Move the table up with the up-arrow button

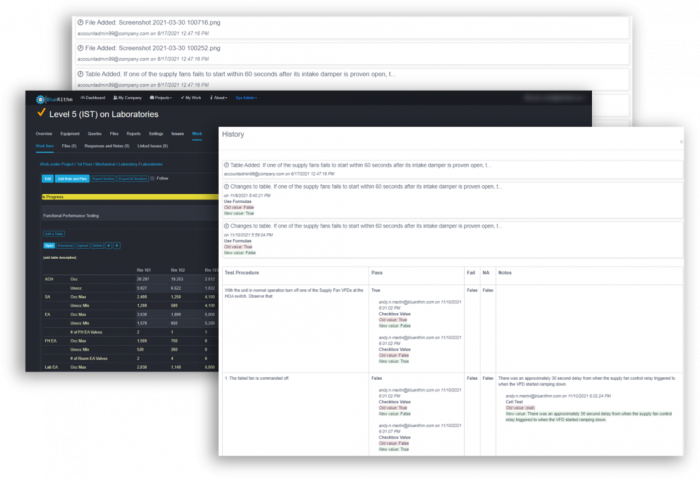(x=108, y=246)
